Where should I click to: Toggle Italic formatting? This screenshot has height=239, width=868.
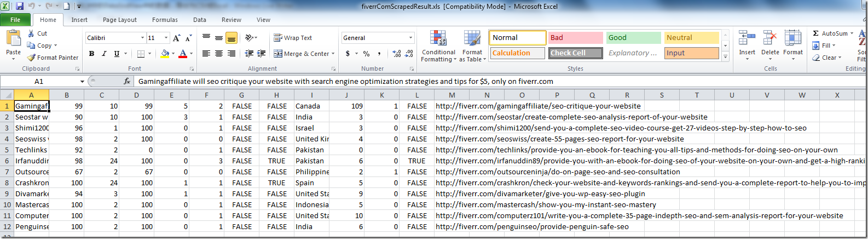[104, 54]
